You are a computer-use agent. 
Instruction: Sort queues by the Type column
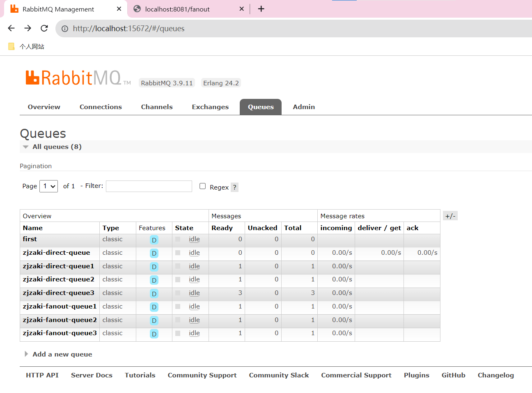(111, 228)
